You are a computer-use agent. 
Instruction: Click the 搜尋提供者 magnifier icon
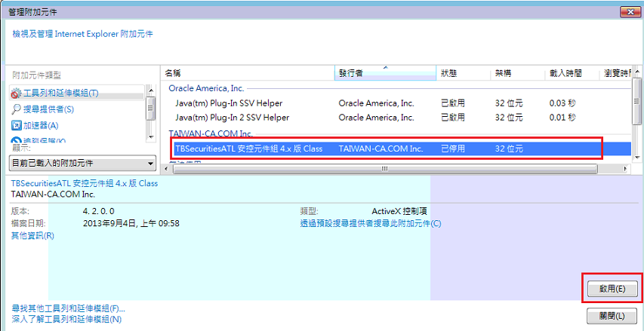point(17,109)
